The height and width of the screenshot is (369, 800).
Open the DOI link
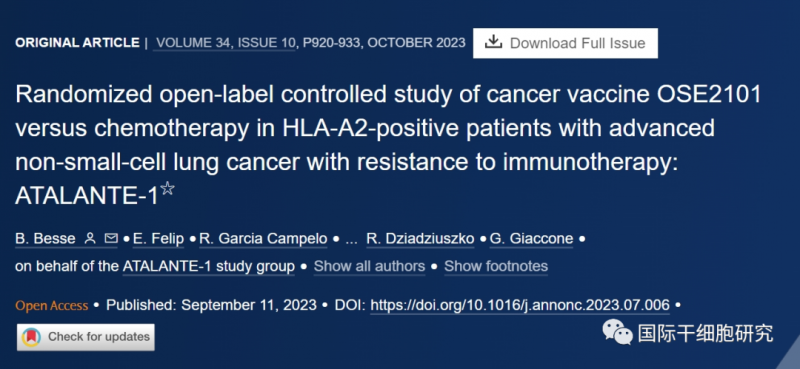click(x=520, y=306)
